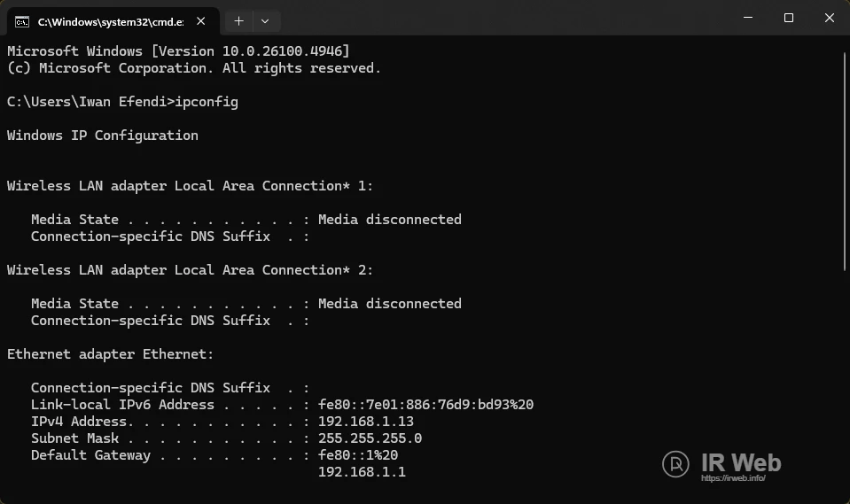
Task: Click the typed ipconfig command
Action: coord(207,102)
